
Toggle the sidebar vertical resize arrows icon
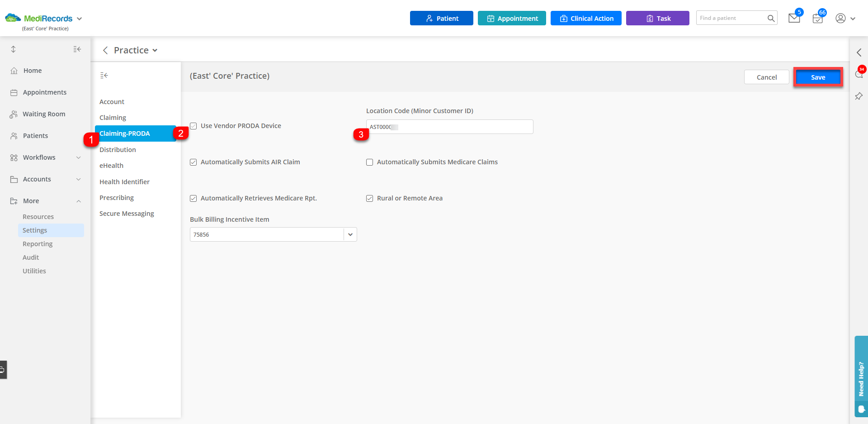13,49
